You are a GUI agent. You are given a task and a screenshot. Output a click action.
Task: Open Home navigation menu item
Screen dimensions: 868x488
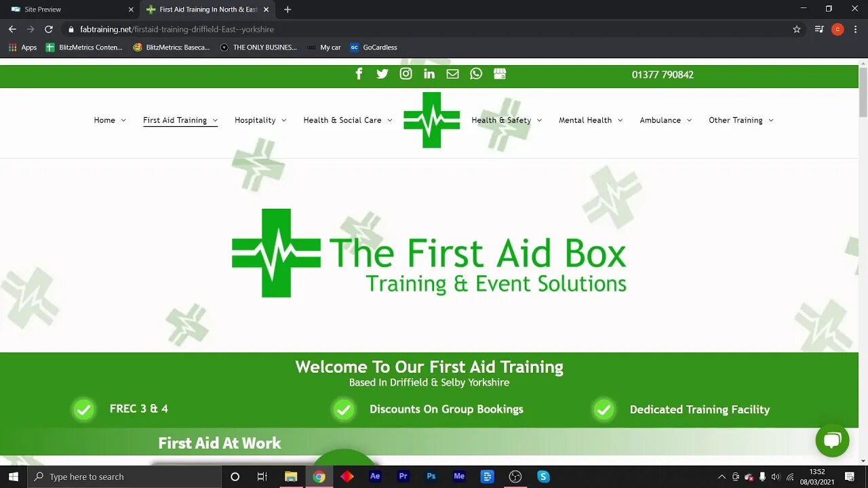click(x=104, y=120)
